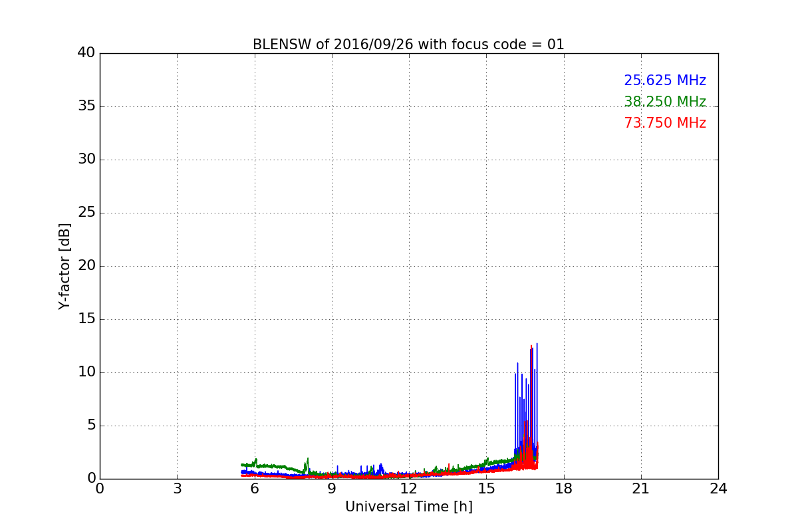The height and width of the screenshot is (532, 798).
Task: Click y-axis tick label '30'
Action: point(86,160)
